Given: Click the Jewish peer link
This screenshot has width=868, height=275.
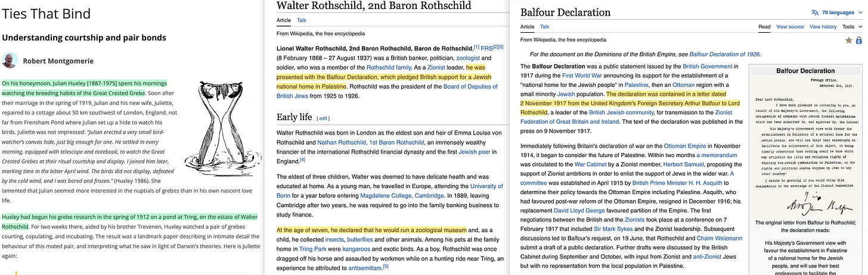Looking at the screenshot, I should point(475,152).
